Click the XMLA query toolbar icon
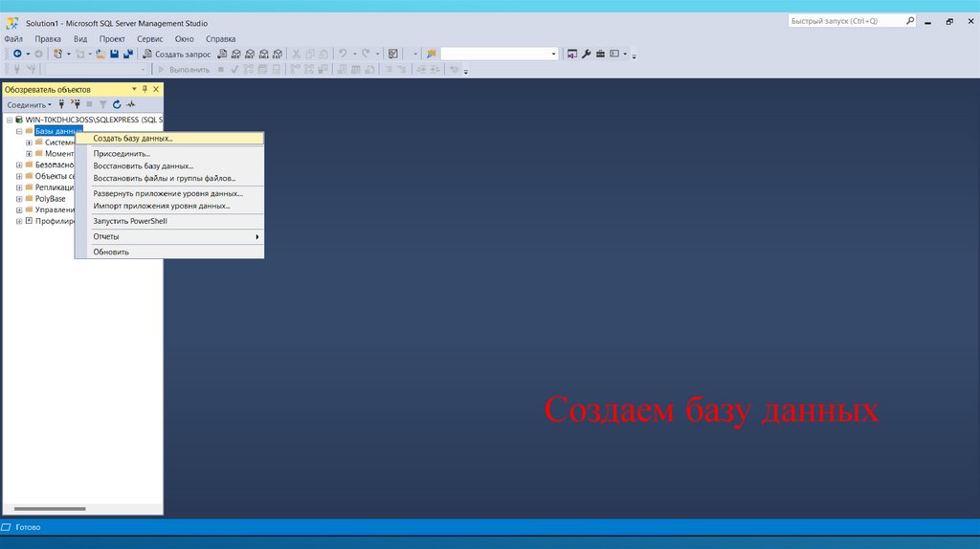 point(264,54)
